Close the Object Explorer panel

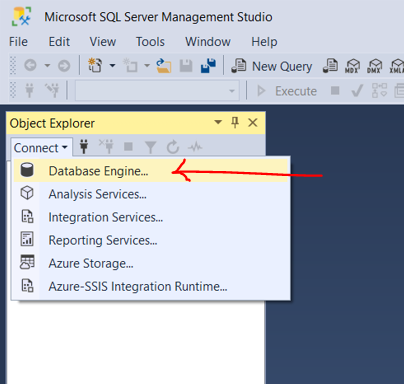click(253, 123)
